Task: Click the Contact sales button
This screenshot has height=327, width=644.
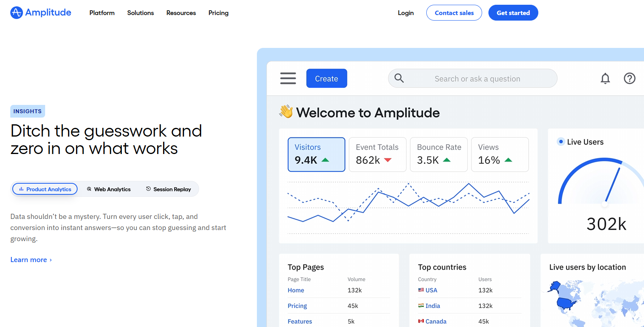Action: [454, 13]
